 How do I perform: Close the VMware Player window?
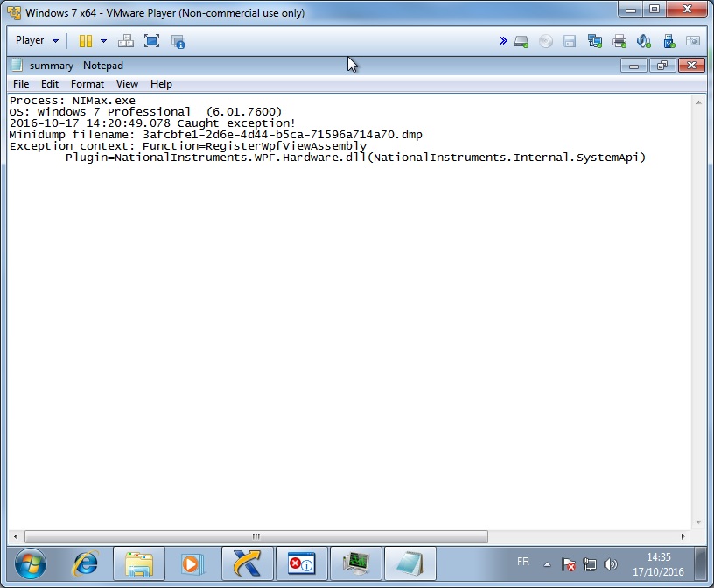click(687, 10)
